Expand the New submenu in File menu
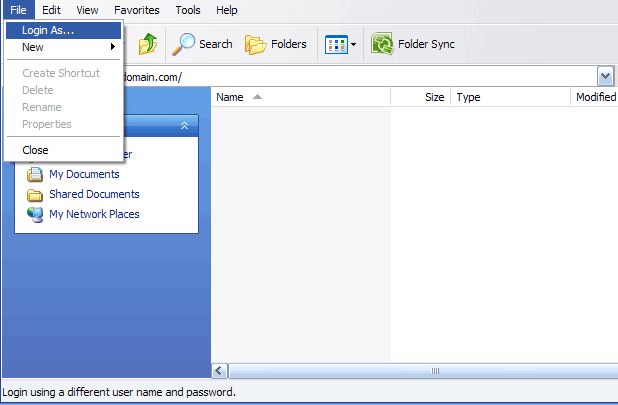The image size is (618, 405). 65,47
